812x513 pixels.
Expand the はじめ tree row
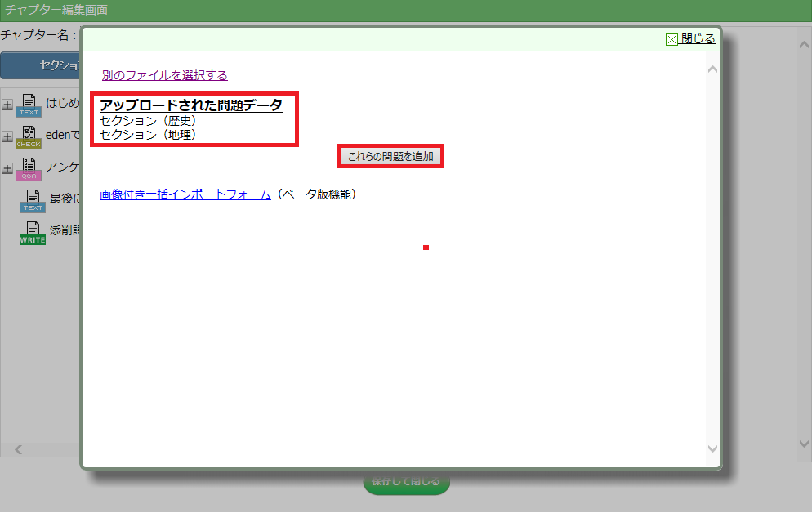[x=7, y=105]
